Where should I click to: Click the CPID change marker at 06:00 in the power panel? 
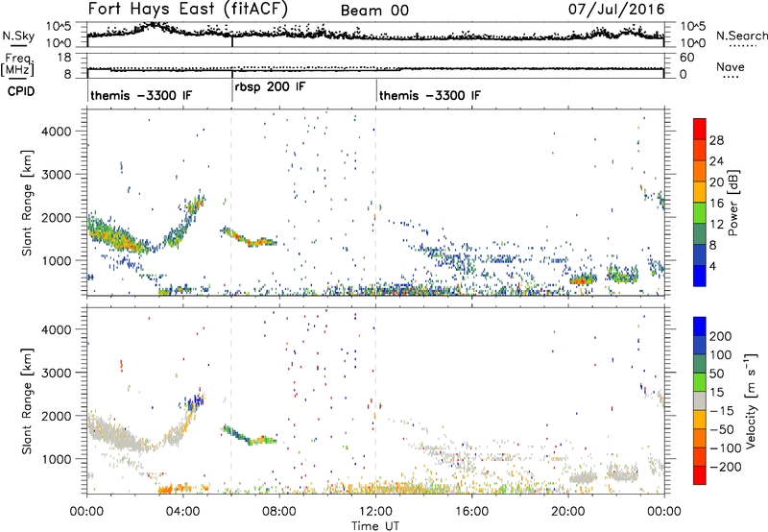coord(231,203)
